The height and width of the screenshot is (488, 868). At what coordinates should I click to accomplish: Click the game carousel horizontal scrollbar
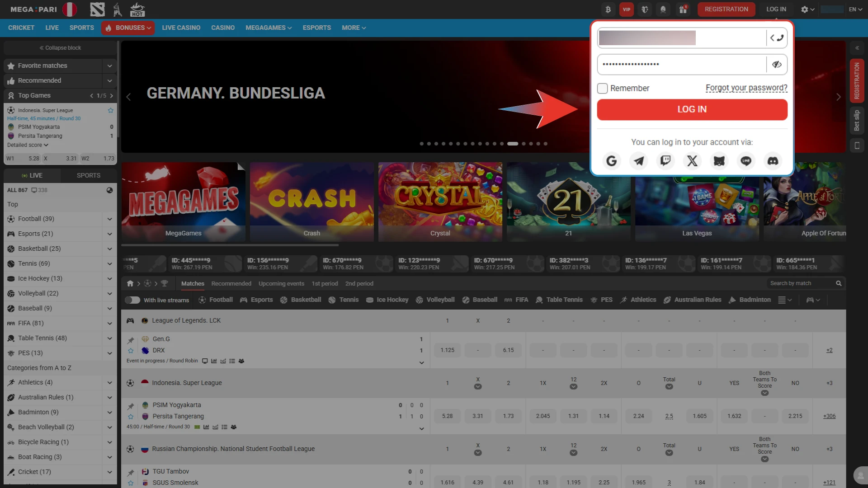[x=230, y=245]
